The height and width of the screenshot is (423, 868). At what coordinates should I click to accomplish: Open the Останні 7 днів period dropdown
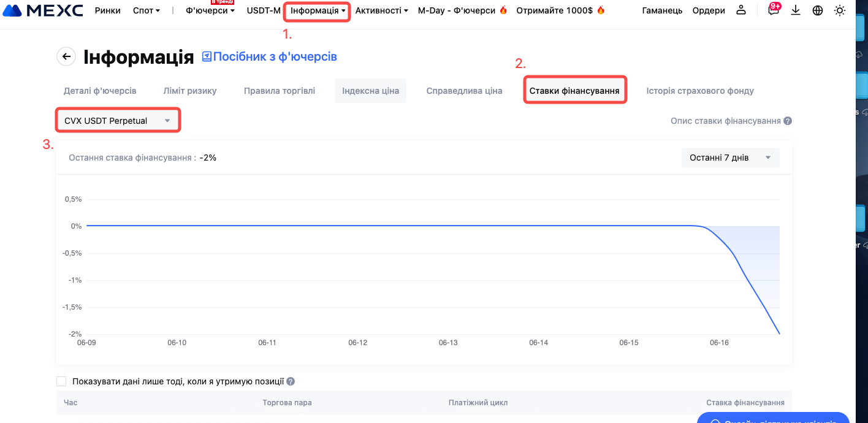(730, 158)
